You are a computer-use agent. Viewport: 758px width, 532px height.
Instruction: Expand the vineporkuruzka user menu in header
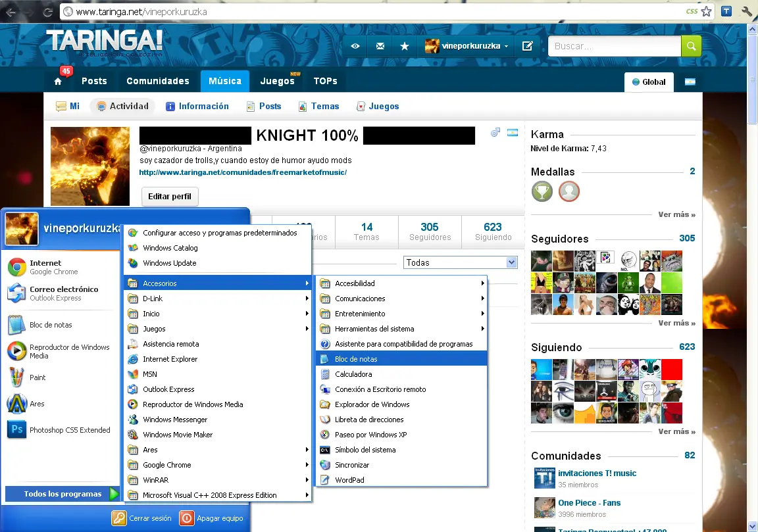pos(467,46)
